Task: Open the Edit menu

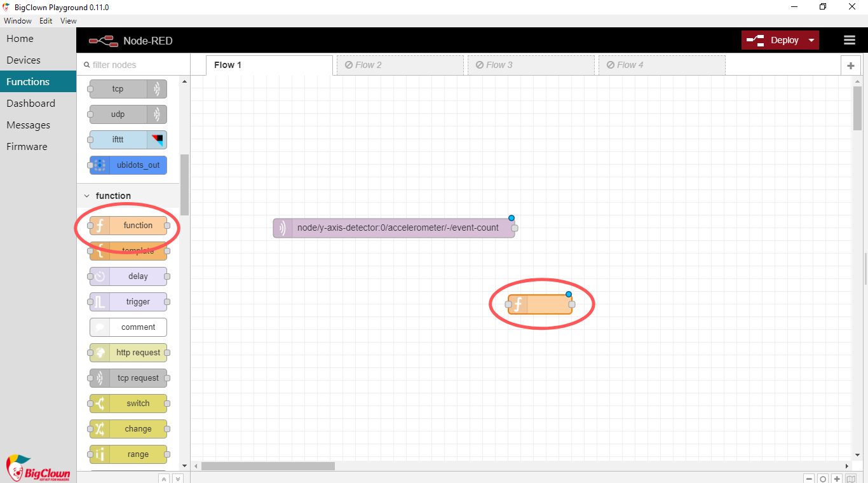Action: 46,21
